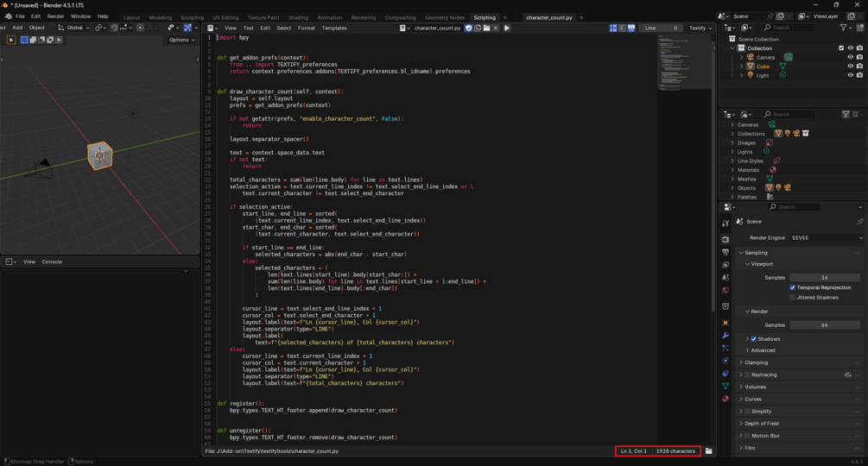Hide Camera in viewport via eye icon
Image resolution: width=868 pixels, height=466 pixels.
click(850, 57)
